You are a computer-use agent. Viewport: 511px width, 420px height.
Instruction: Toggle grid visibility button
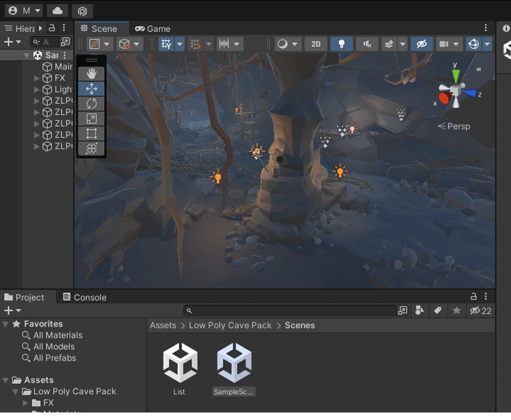coord(166,44)
